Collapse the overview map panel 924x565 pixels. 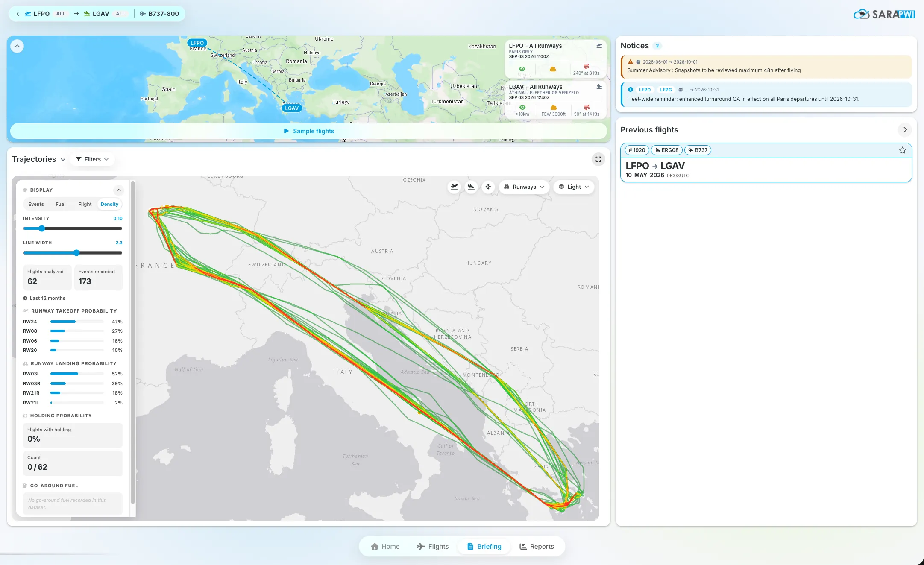point(17,46)
